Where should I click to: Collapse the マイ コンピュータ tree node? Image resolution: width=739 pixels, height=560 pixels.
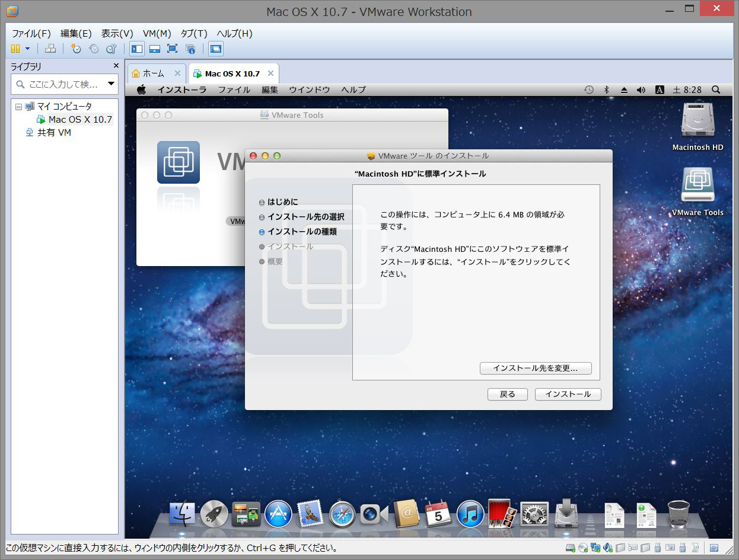18,107
